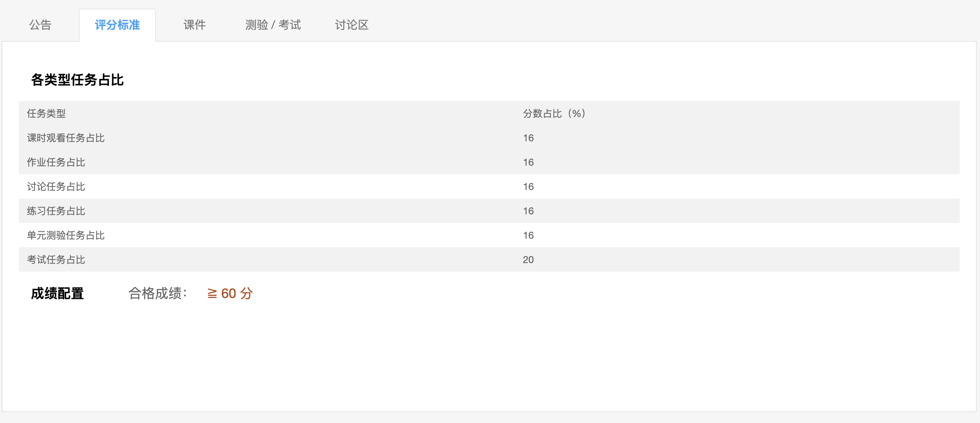Open the 讨论区 tab
Viewport: 980px width, 423px height.
(x=352, y=25)
